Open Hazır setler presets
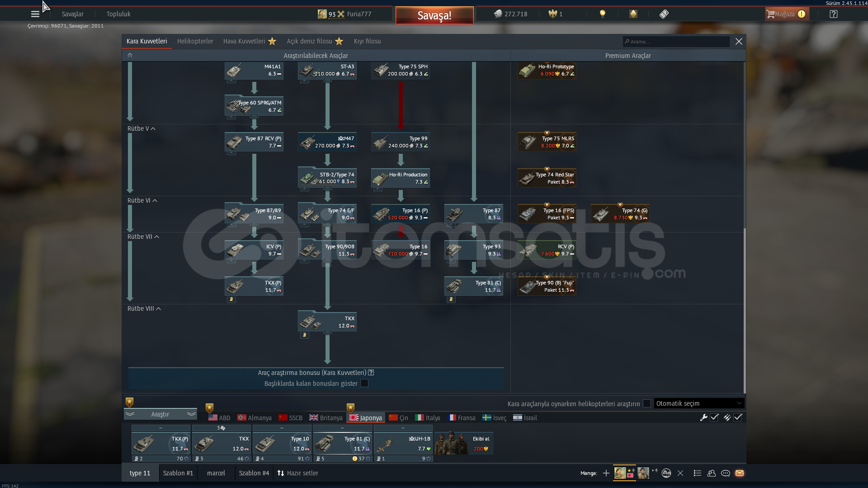Image resolution: width=868 pixels, height=488 pixels. (x=297, y=473)
